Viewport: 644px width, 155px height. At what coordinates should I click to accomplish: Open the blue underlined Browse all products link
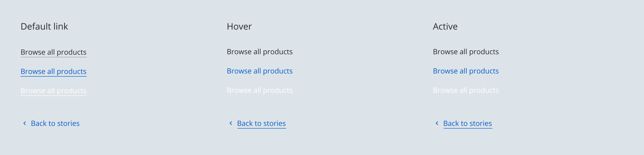(53, 72)
